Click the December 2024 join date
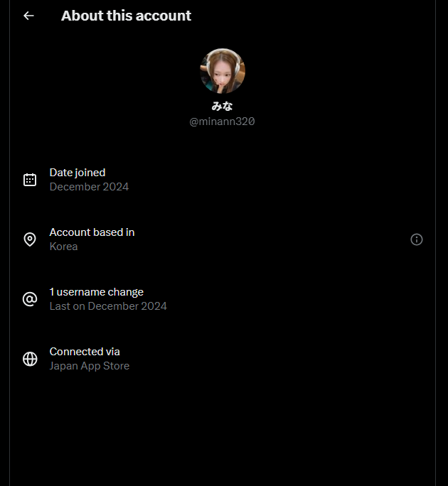 tap(89, 187)
